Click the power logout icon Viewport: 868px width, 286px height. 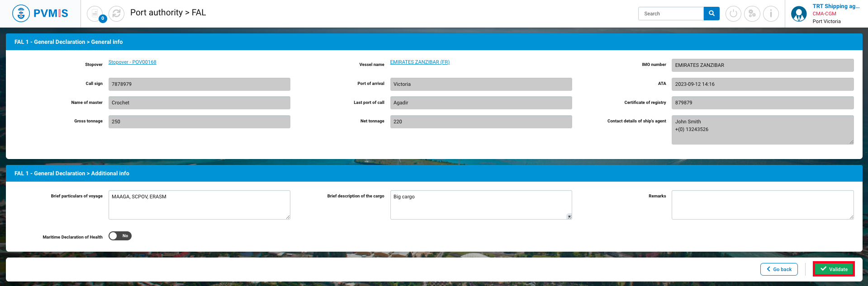[x=733, y=14]
